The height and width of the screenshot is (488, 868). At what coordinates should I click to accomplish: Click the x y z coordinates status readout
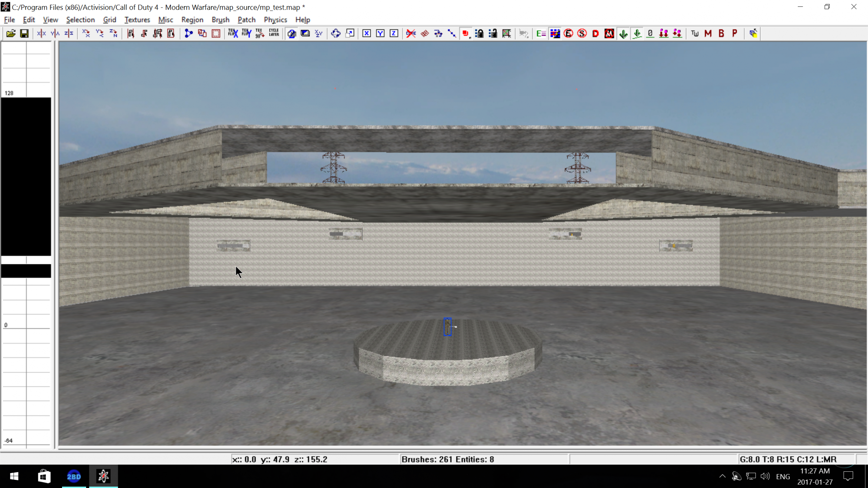(x=280, y=459)
